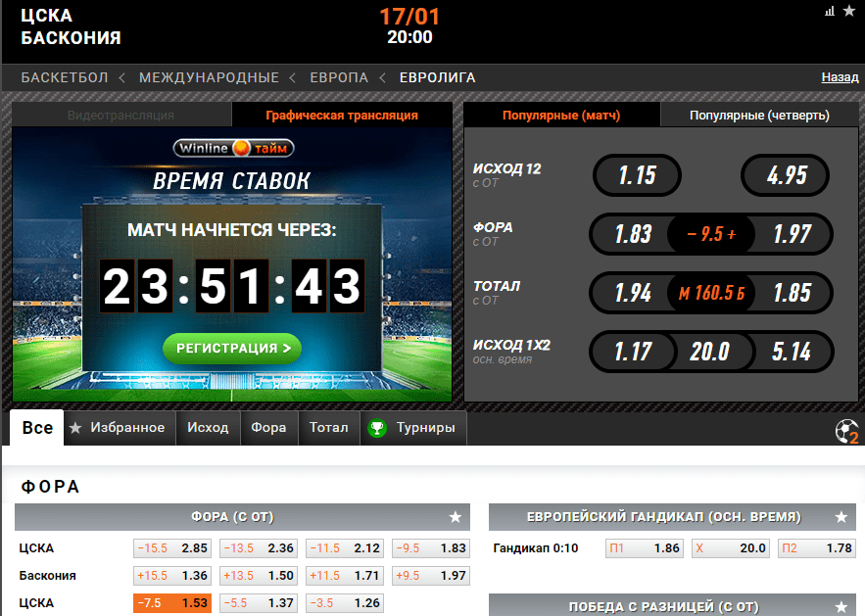
Task: Switch to Видеотрансляция tab
Action: (121, 116)
